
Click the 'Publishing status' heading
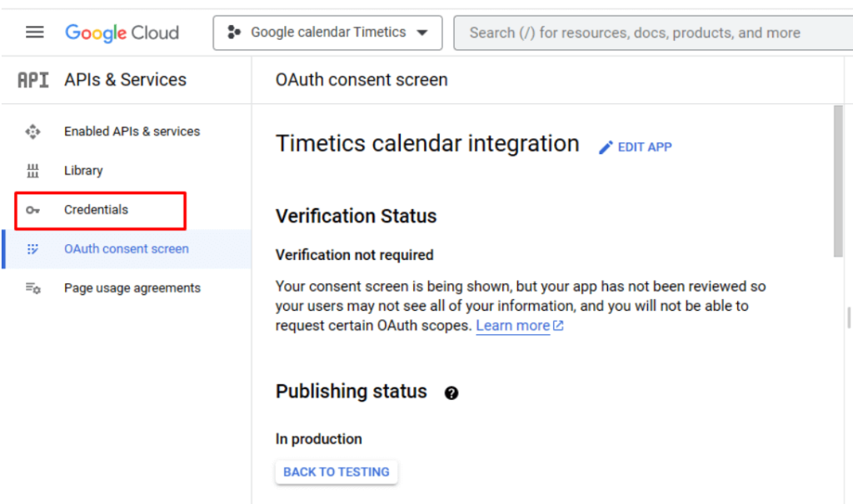[x=352, y=392]
